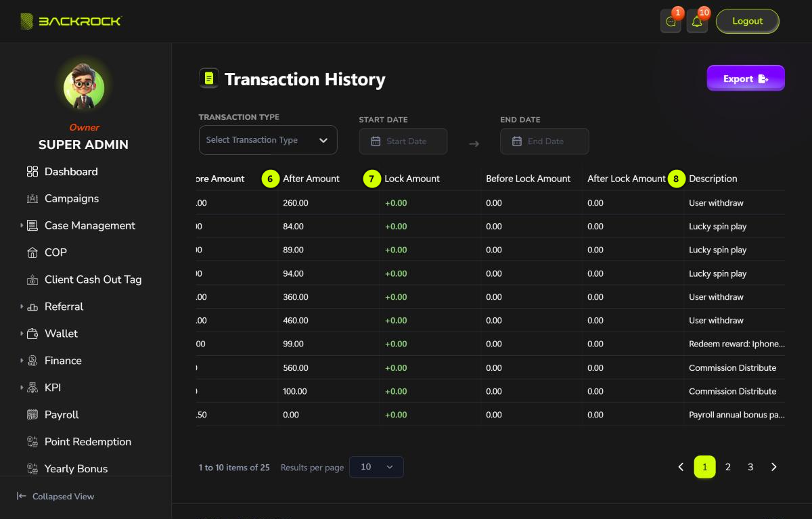The image size is (812, 519).
Task: Click the 99.00 After Amount cell
Action: click(294, 344)
